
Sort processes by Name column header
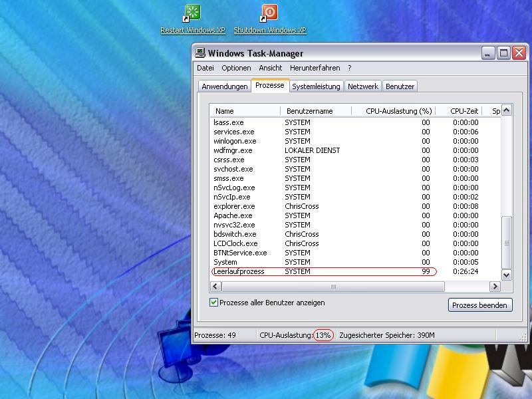[x=245, y=111]
